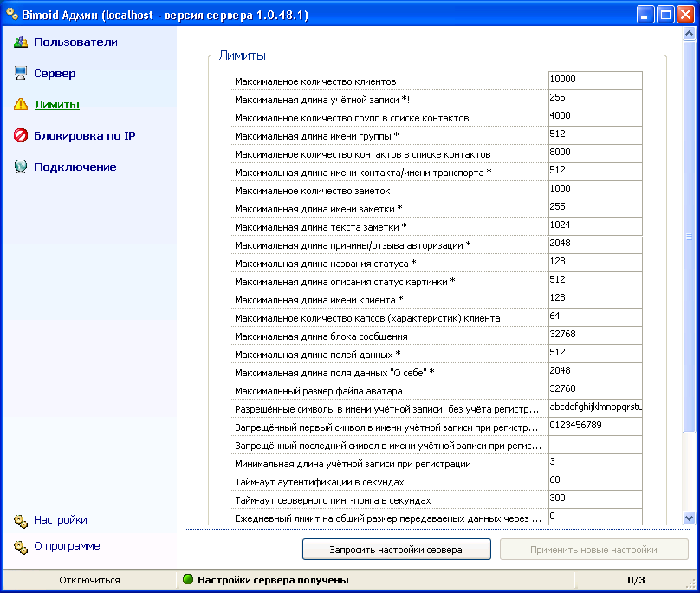700x593 pixels.
Task: Edit max groups in contact list field 4000
Action: [595, 117]
